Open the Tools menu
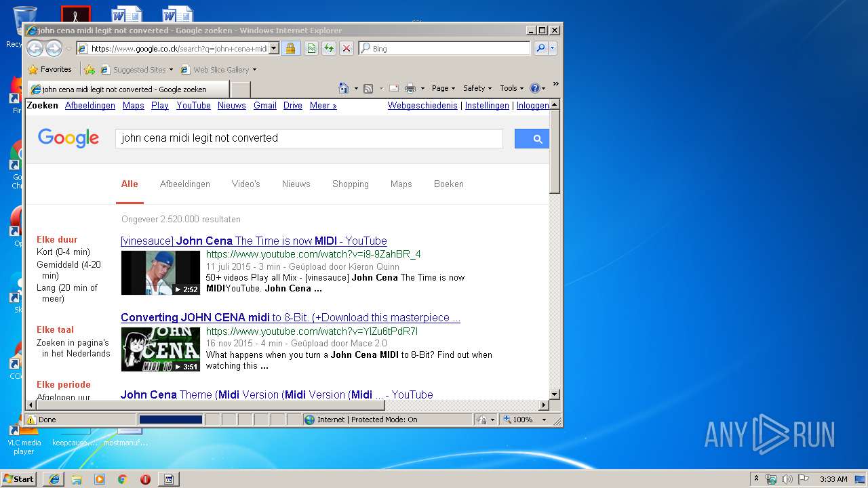 [511, 88]
